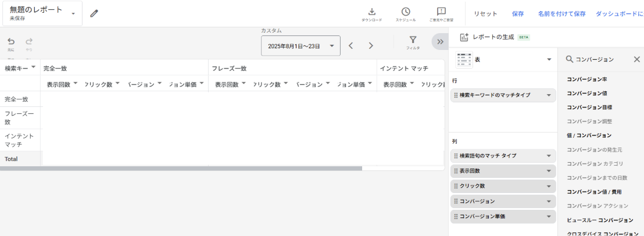Click the インテント マッチ column group header
This screenshot has width=644, height=236.
click(404, 68)
